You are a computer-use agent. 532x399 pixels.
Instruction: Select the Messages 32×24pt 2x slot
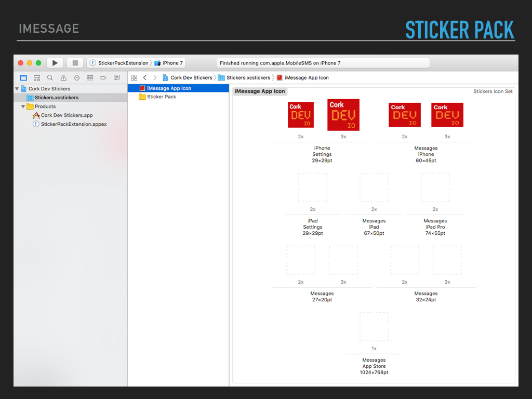[404, 260]
